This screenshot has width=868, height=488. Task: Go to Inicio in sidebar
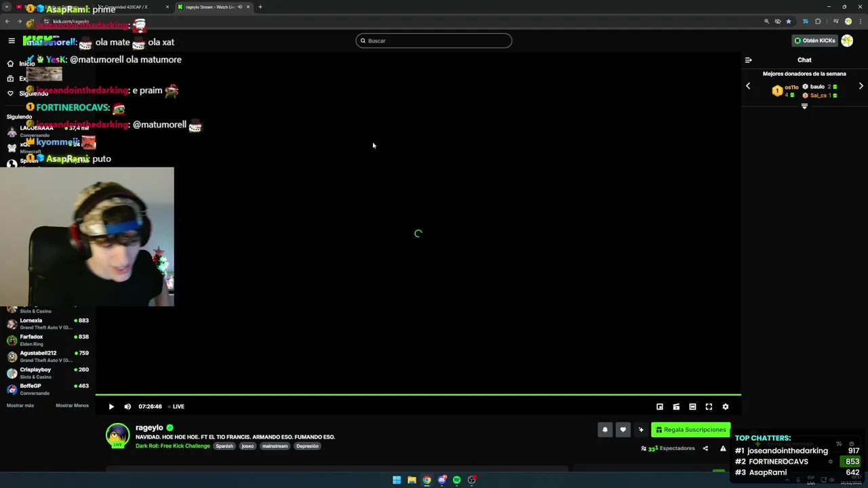click(x=20, y=63)
